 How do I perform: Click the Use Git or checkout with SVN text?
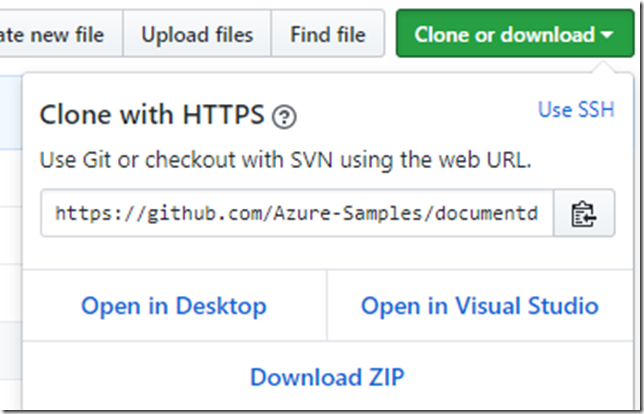[285, 160]
